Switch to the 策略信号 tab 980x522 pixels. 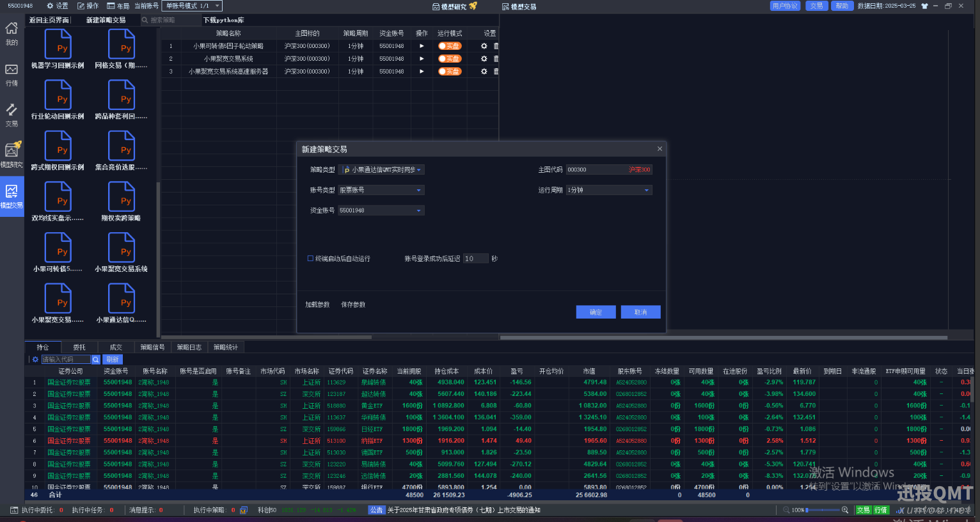153,347
